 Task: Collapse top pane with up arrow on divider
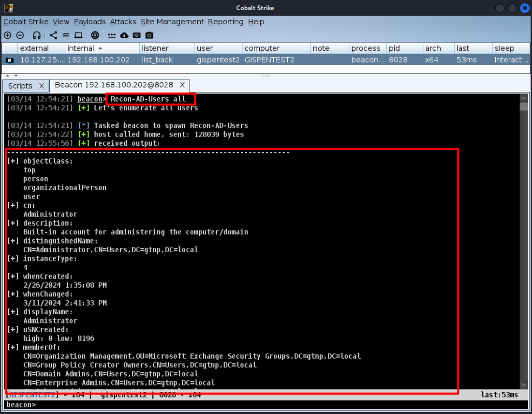[7, 76]
